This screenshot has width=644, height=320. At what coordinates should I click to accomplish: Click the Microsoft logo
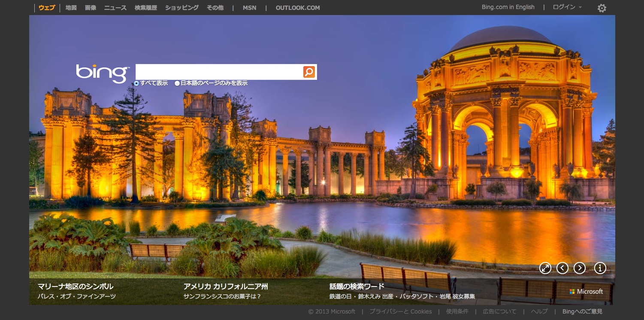[586, 292]
